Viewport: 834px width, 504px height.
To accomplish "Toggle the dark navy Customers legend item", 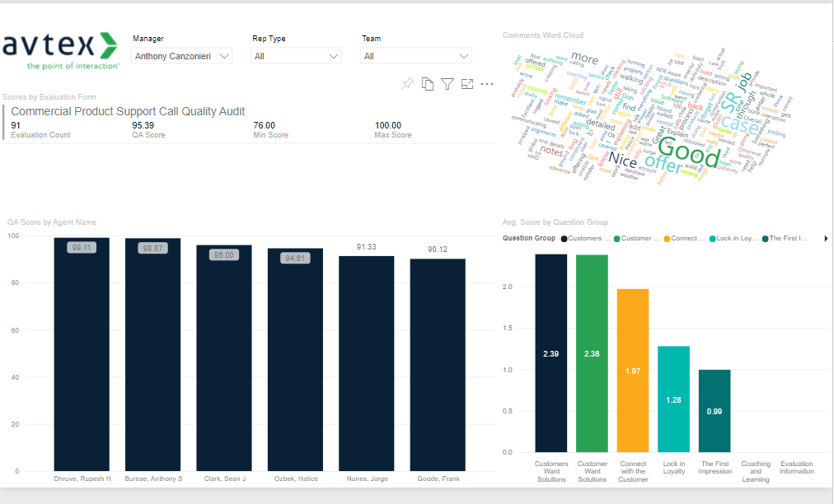I will (586, 239).
